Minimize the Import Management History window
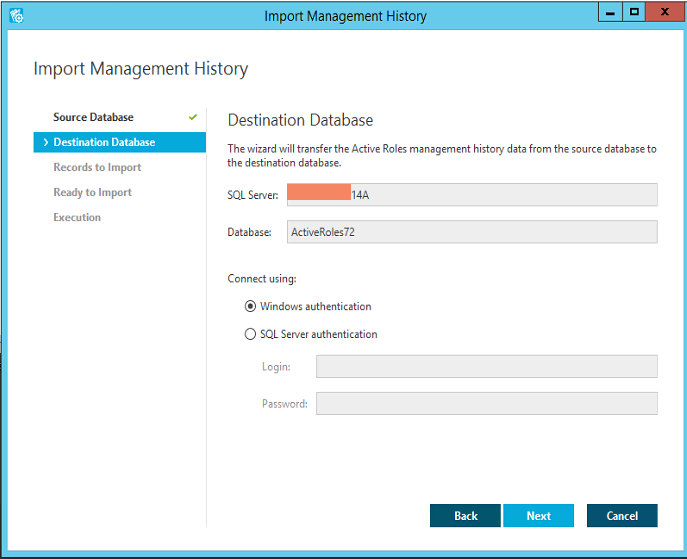Viewport: 687px width, 559px height. (x=610, y=12)
